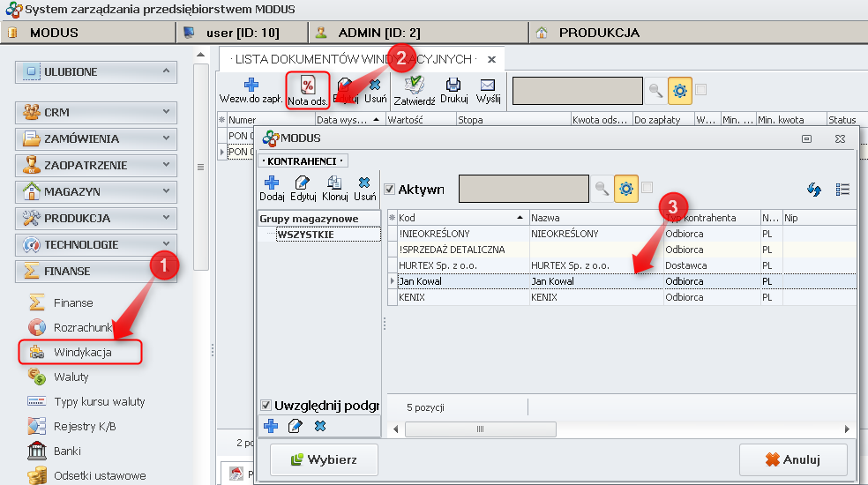Click magnifier search icon in documents list toolbar

pyautogui.click(x=656, y=90)
